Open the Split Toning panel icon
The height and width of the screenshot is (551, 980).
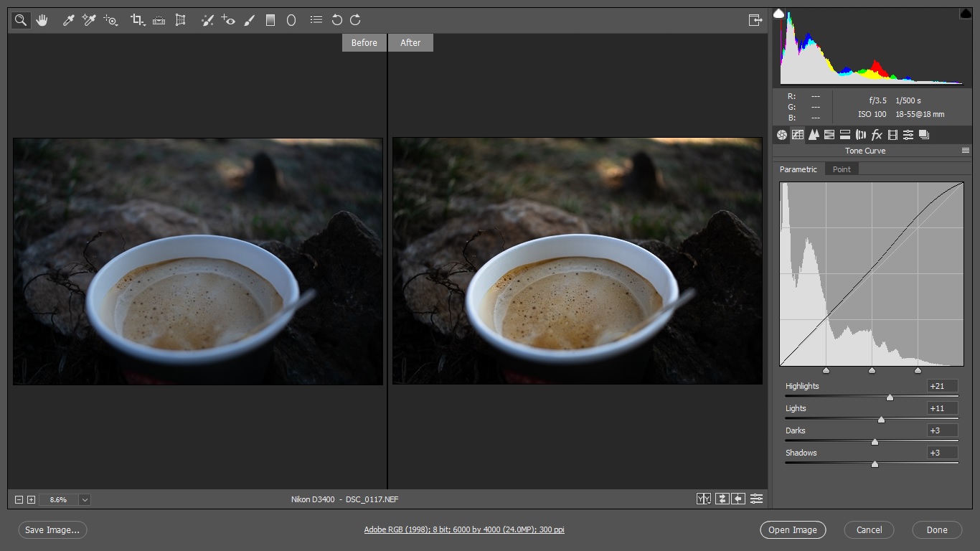pos(845,135)
